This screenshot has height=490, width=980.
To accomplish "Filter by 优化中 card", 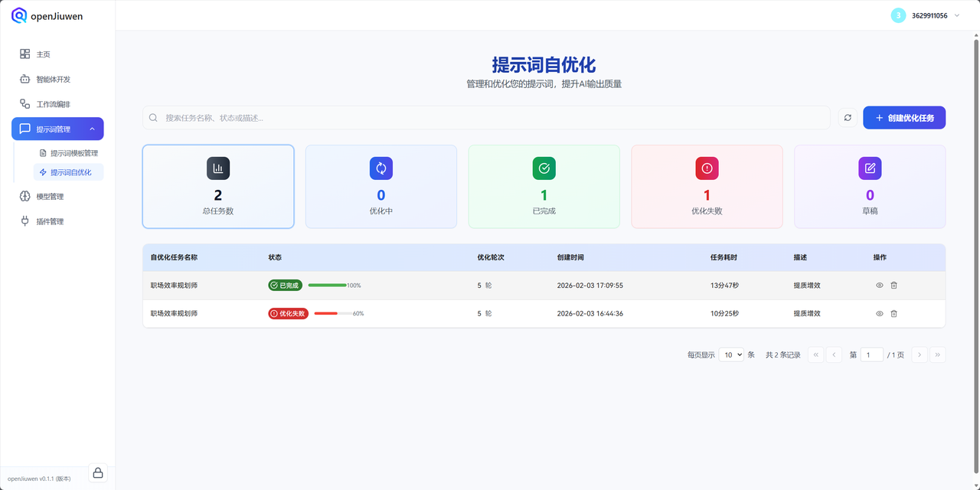I will (381, 187).
